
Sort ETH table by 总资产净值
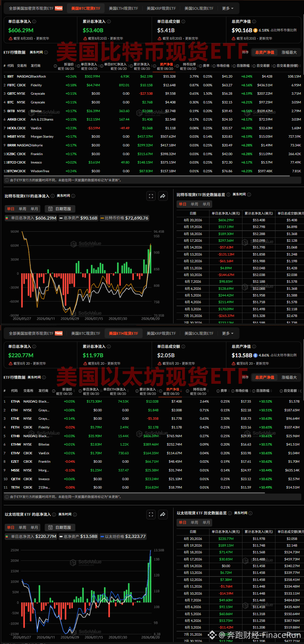point(265,377)
